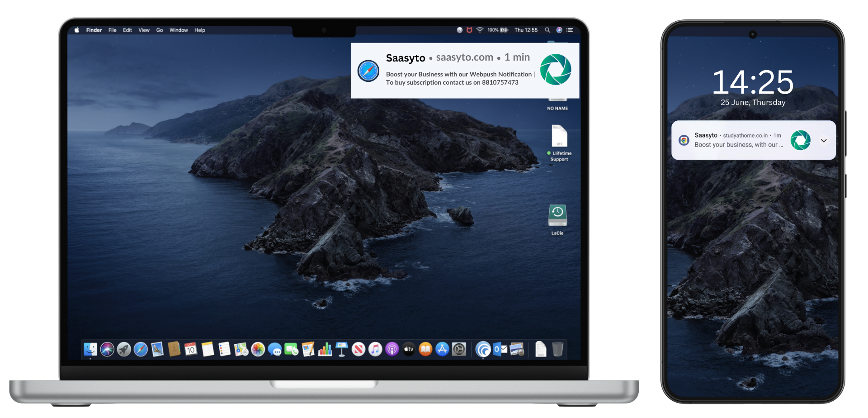Image resolution: width=868 pixels, height=418 pixels.
Task: Click Saasyto logo in phone notification
Action: point(800,140)
